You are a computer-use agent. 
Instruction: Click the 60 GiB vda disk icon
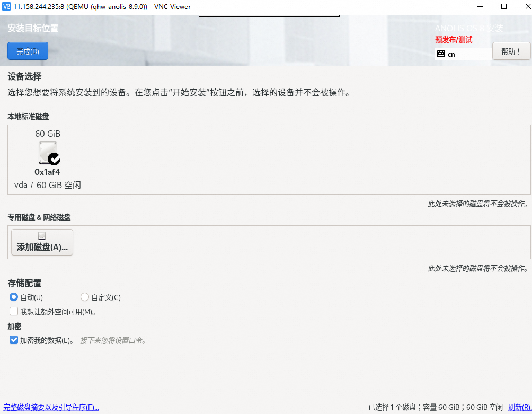[47, 152]
